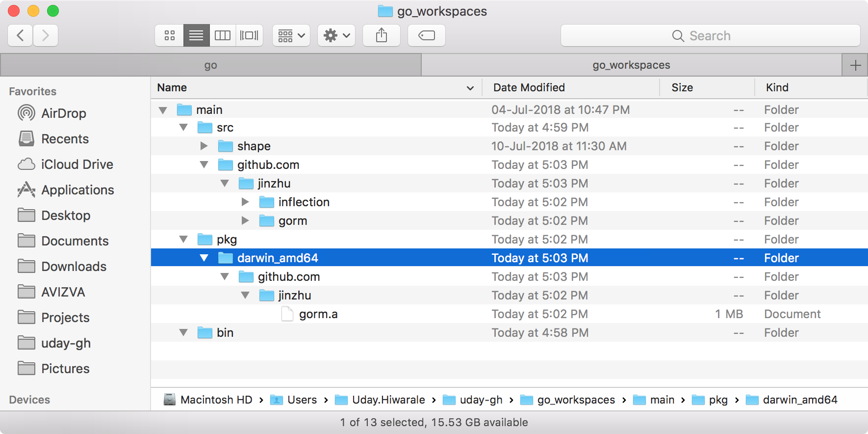This screenshot has height=434, width=868.
Task: Sort by the Name column header
Action: (316, 88)
